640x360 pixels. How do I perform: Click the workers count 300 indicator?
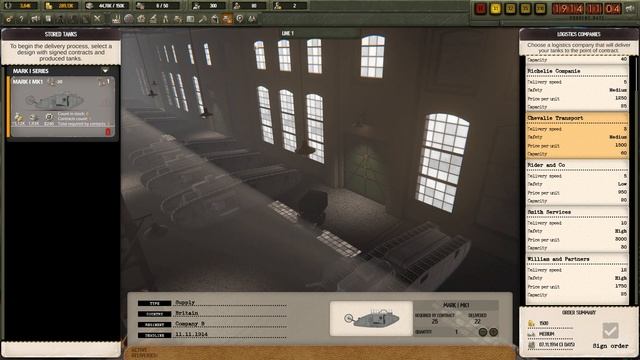click(208, 6)
